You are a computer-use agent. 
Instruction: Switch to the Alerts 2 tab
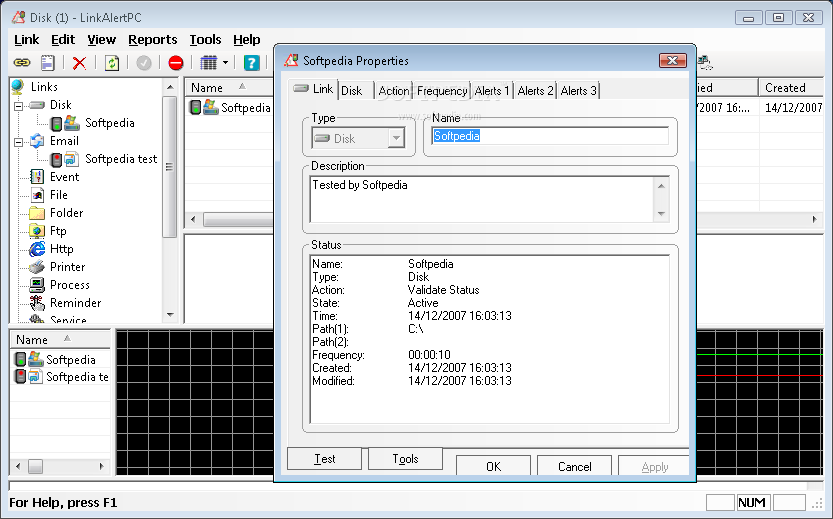536,91
